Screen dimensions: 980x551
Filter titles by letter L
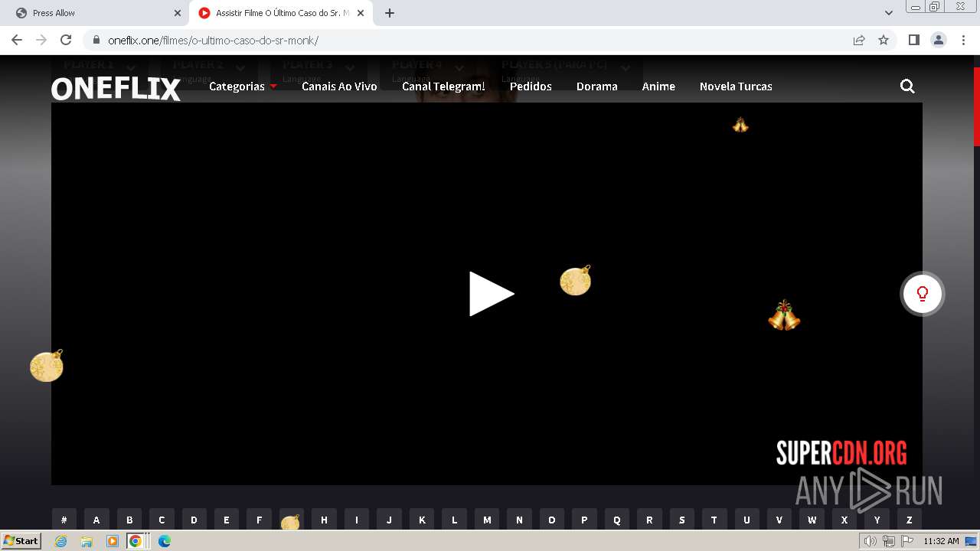tap(454, 520)
